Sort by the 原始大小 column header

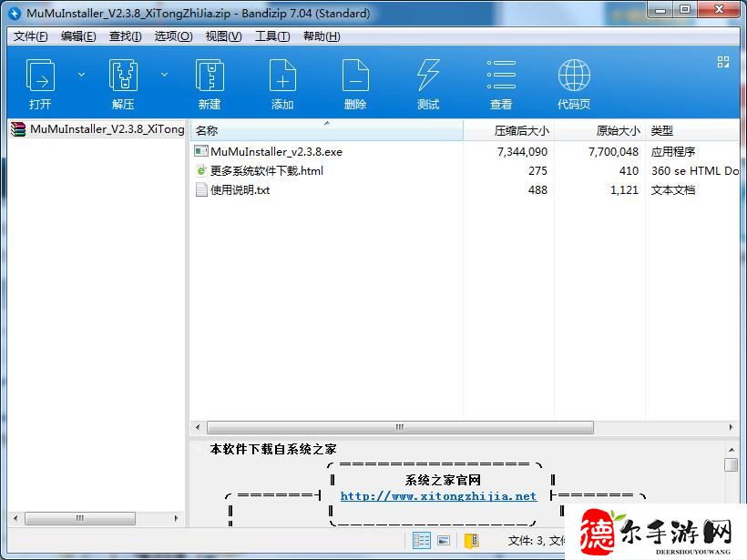click(599, 130)
